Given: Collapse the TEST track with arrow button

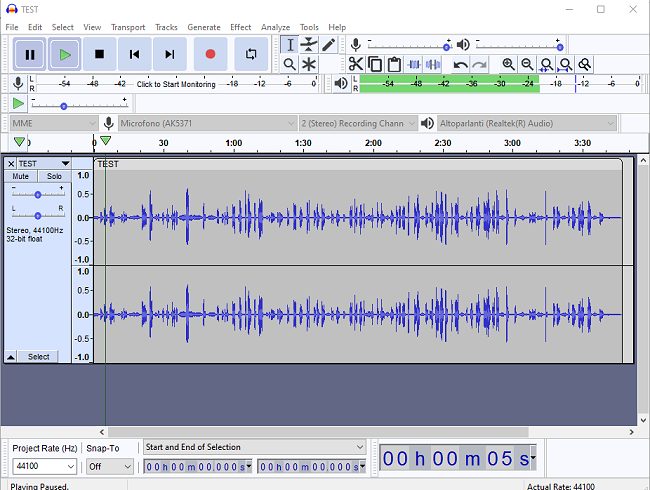Looking at the screenshot, I should click(11, 357).
